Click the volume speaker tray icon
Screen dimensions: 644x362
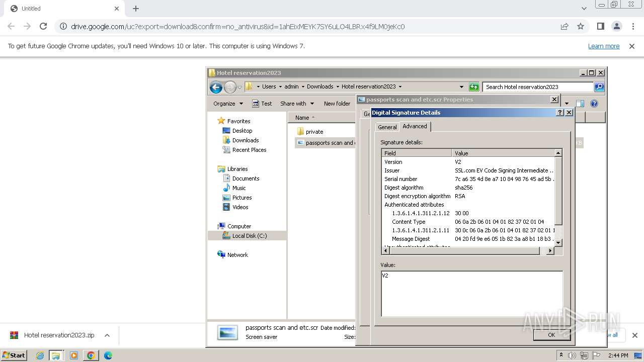(x=572, y=355)
